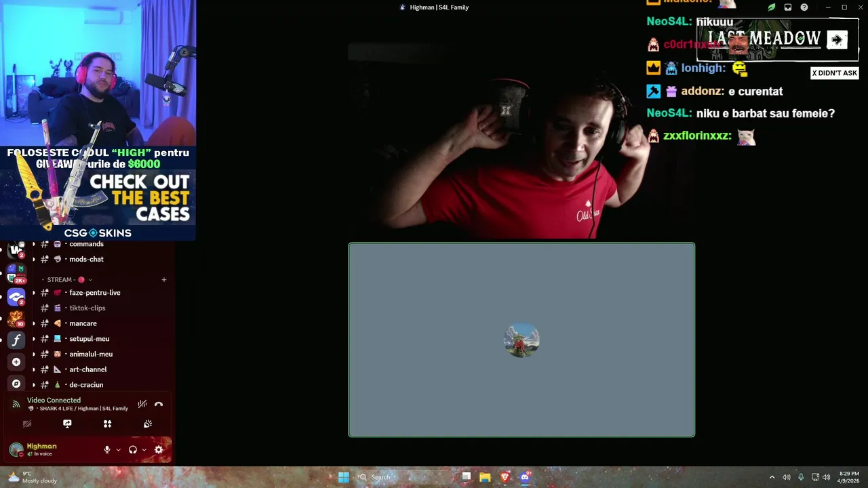868x488 pixels.
Task: Select the server with the italic f icon
Action: coord(16,340)
